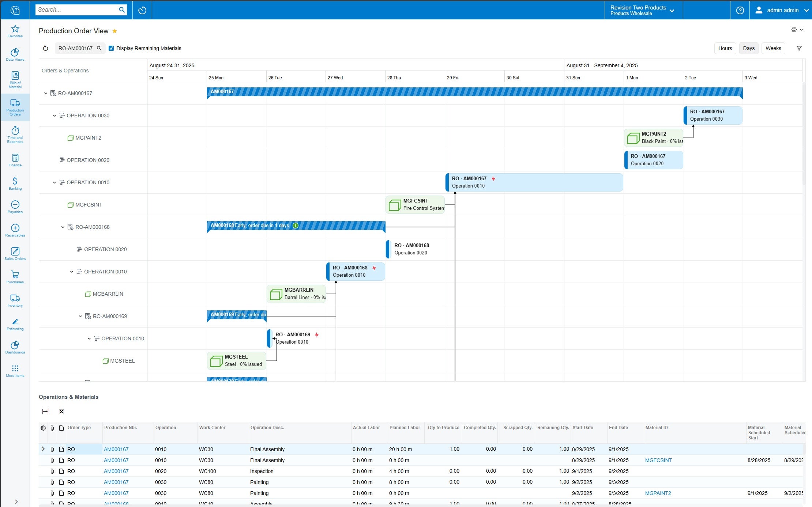Switch the time scale to Hours
This screenshot has height=507, width=812.
click(x=725, y=48)
